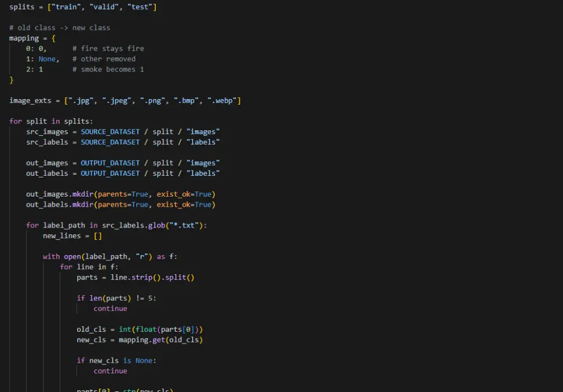Click the "test" string in splits list
Screen dimensions: 563x392
click(140, 7)
